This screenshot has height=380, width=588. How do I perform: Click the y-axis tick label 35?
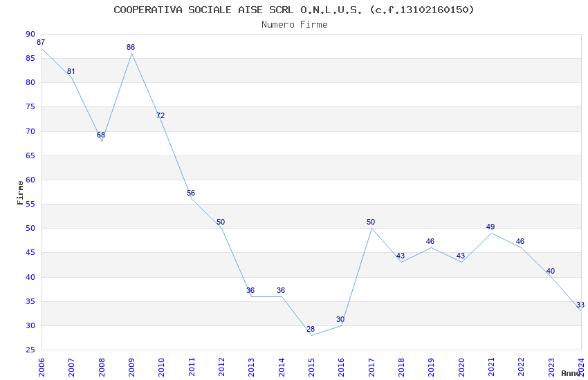coord(30,301)
